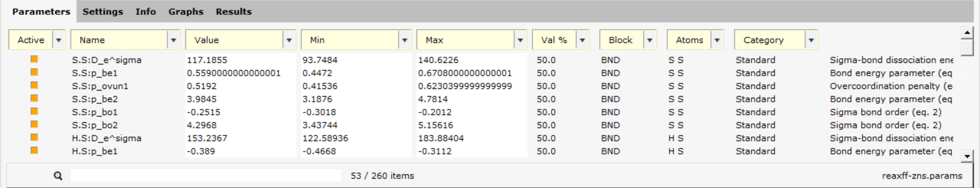
Task: Sort by the Active column header
Action: tap(31, 40)
